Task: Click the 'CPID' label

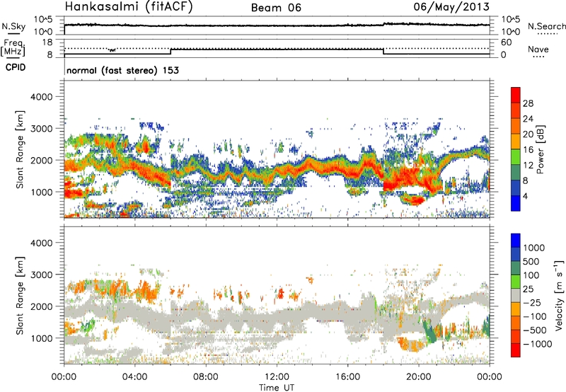Action: tap(16, 67)
